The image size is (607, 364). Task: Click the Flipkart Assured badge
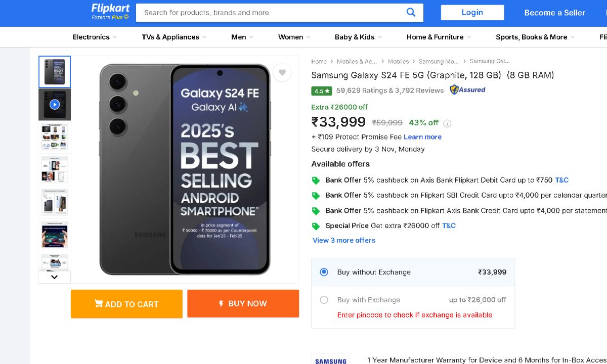(467, 90)
